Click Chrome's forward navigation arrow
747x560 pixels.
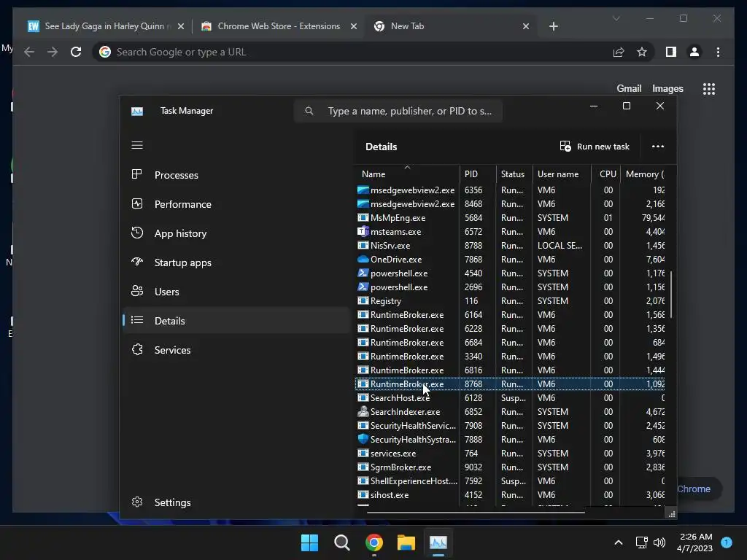pyautogui.click(x=53, y=52)
